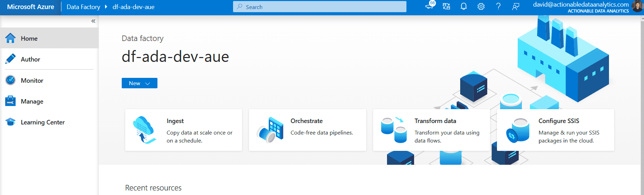Open the settings gear icon
This screenshot has height=195, width=644.
tap(481, 6)
